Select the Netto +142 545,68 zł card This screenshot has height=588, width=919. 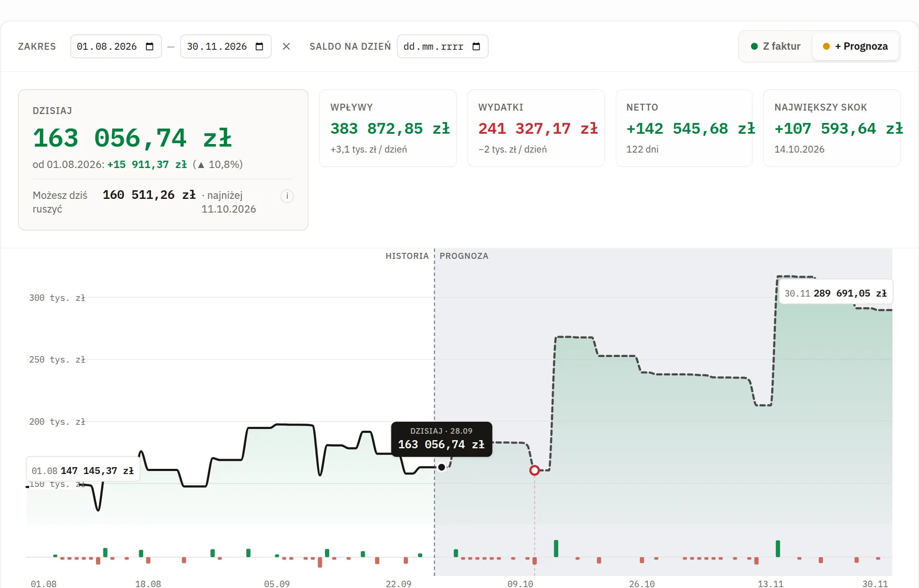[x=684, y=128]
